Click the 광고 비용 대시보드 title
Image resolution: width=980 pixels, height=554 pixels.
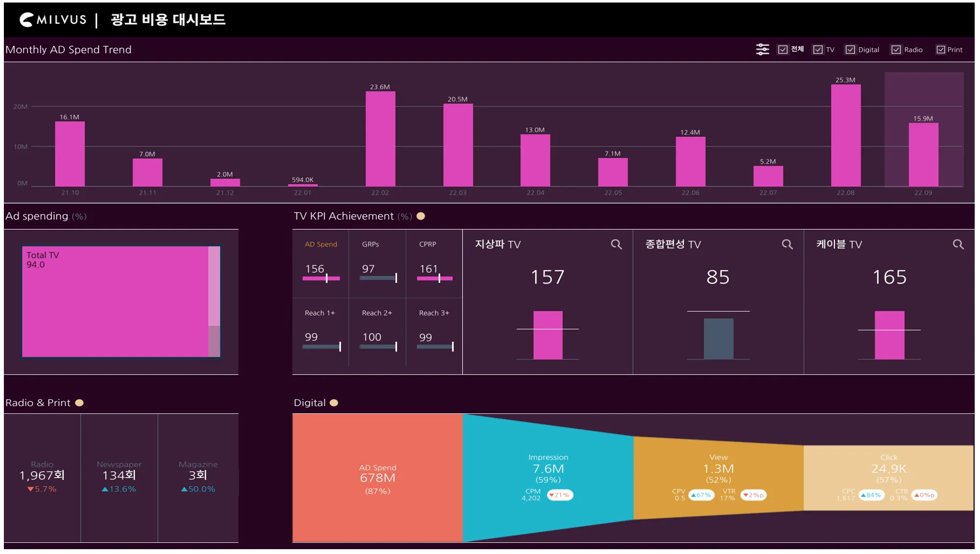click(x=168, y=20)
